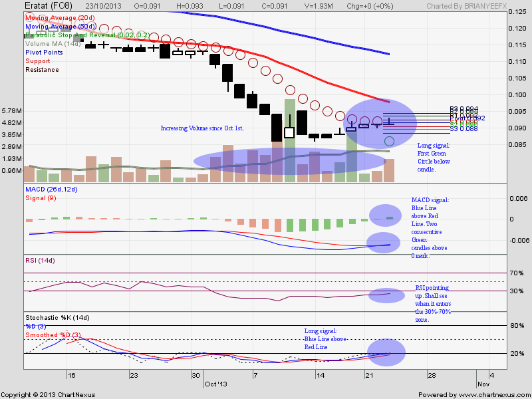The width and height of the screenshot is (532, 399).
Task: Click the Stochastic %K (14d) panel title
Action: pyautogui.click(x=57, y=319)
